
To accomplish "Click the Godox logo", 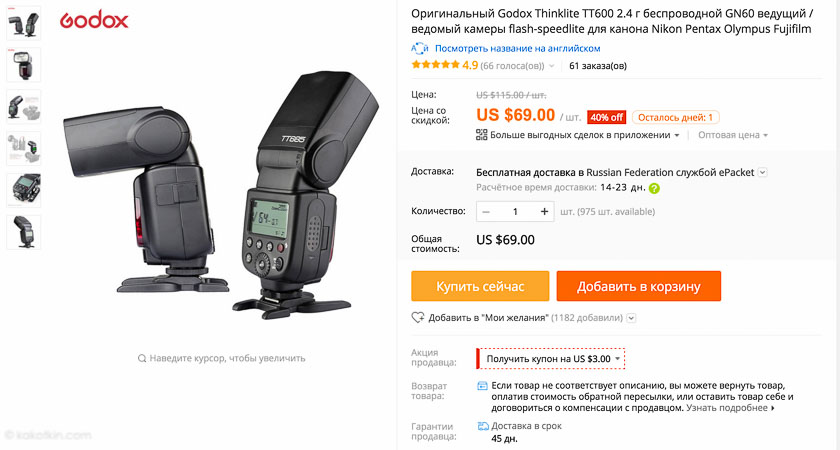I will [x=94, y=20].
